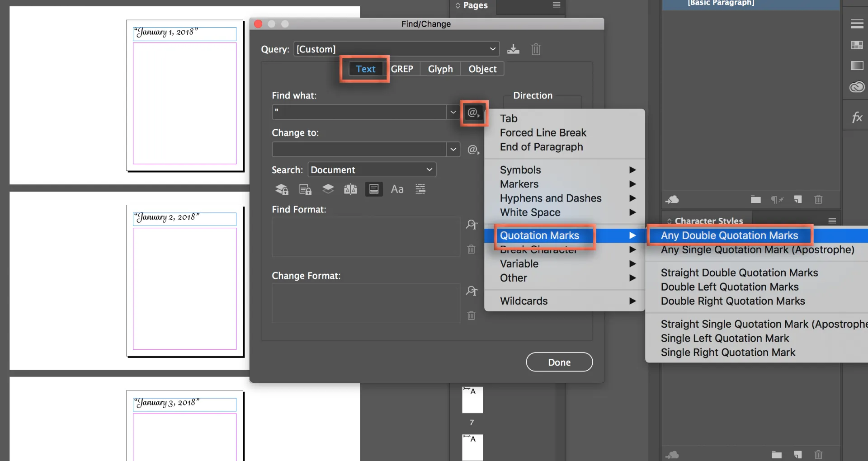
Task: Open special characters menu for Change to field
Action: pos(473,150)
